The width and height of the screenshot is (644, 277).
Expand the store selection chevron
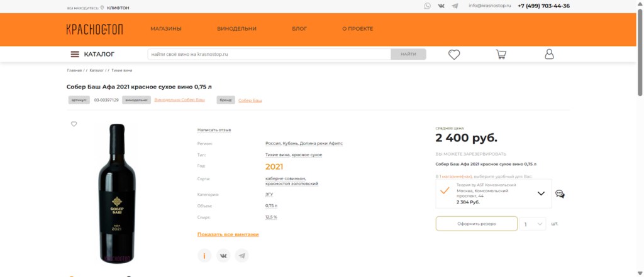coord(541,193)
